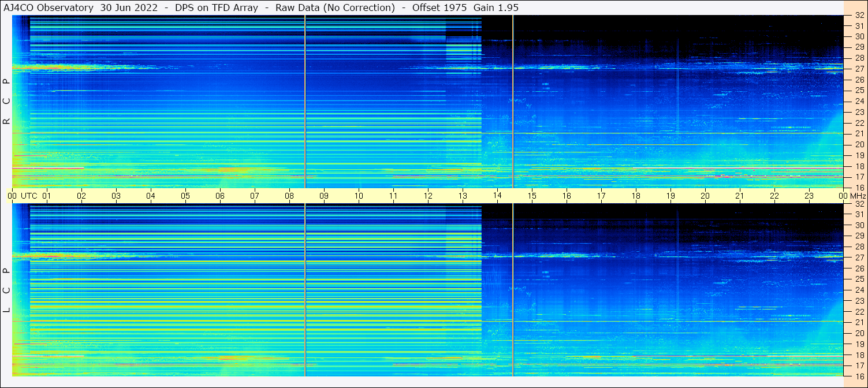Viewport: 868px width, 388px height.
Task: Click the 19 hour tick on the UTC axis
Action: [x=670, y=196]
